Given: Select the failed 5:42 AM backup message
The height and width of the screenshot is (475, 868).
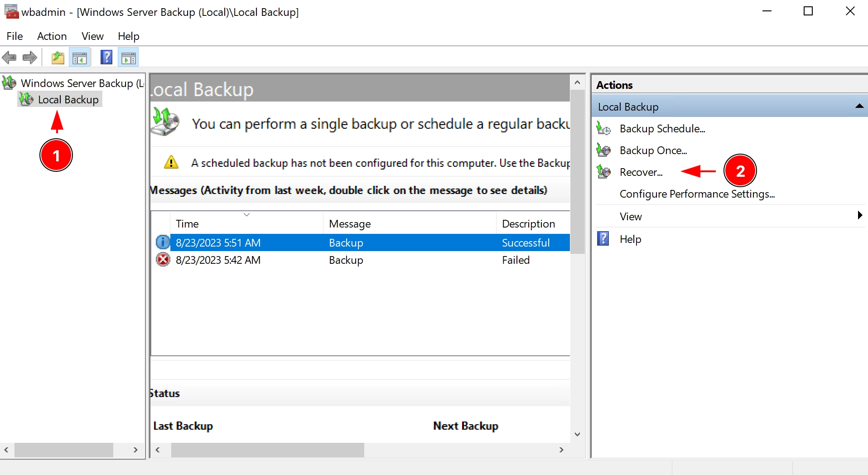Looking at the screenshot, I should (218, 260).
